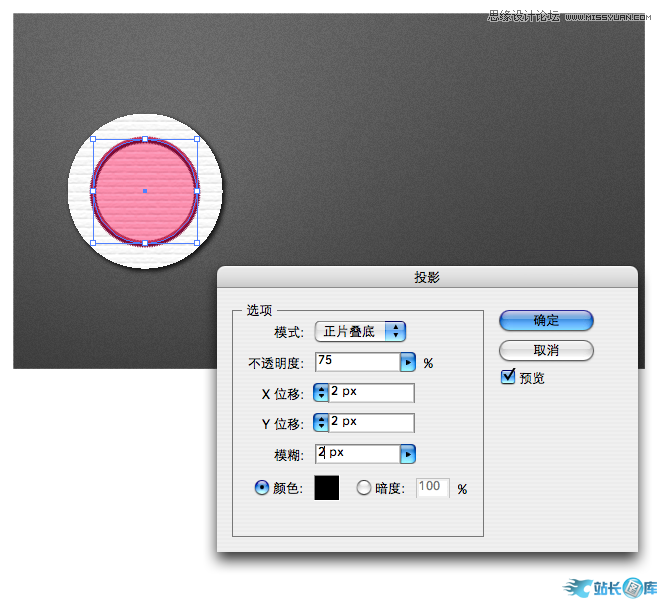Click the Y 位移 value field
The image size is (662, 604).
pos(370,423)
